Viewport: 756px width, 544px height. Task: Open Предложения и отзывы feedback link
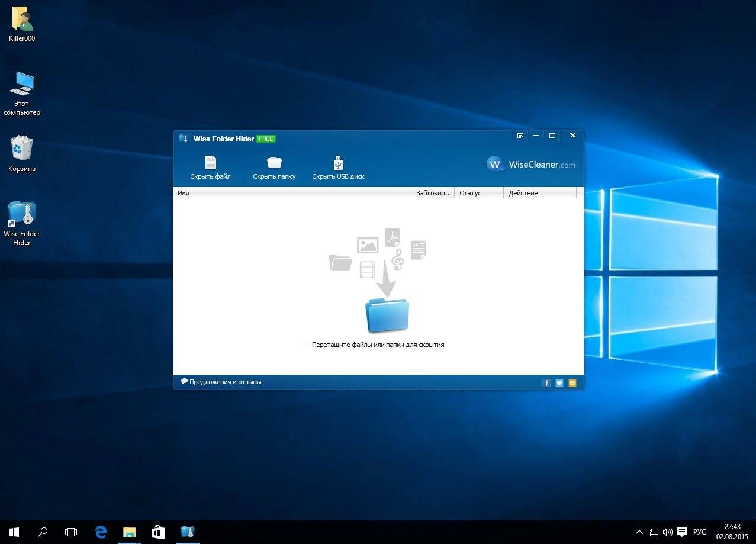coord(221,382)
